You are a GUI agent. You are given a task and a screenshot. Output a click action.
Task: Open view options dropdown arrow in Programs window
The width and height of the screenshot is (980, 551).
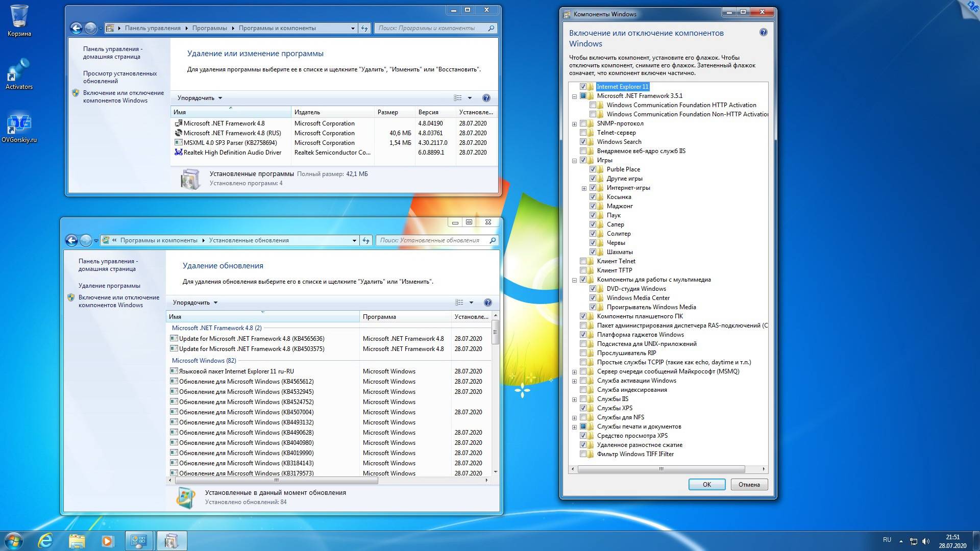click(x=470, y=98)
